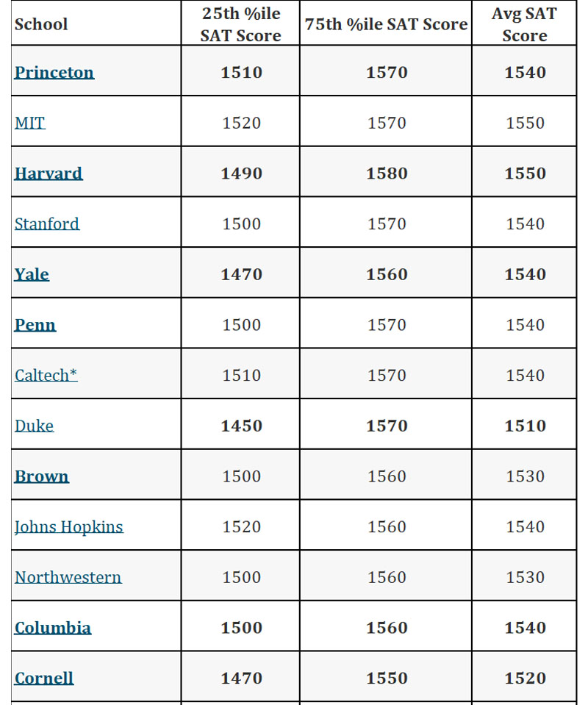Follow the Stanford hyperlink

47,223
